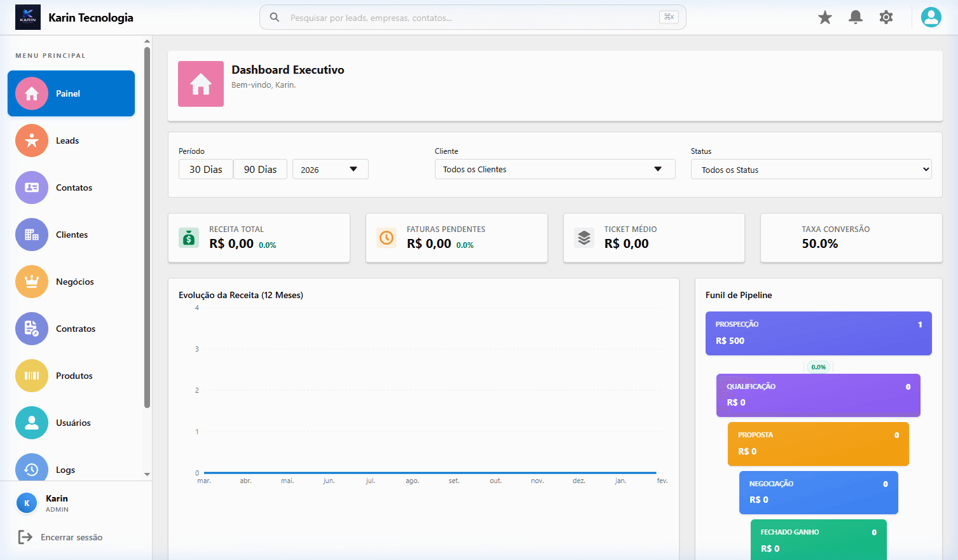Click the Clientes sidebar icon
This screenshot has width=958, height=560.
31,235
